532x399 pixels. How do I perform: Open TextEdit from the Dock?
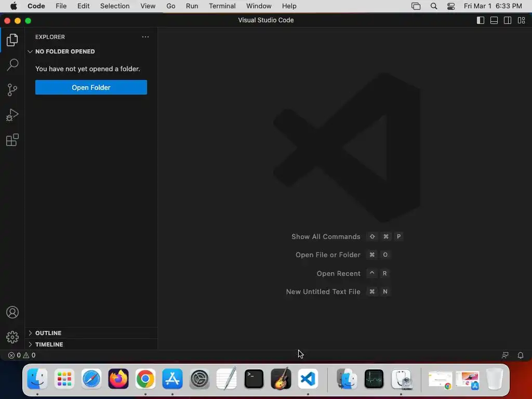227,379
